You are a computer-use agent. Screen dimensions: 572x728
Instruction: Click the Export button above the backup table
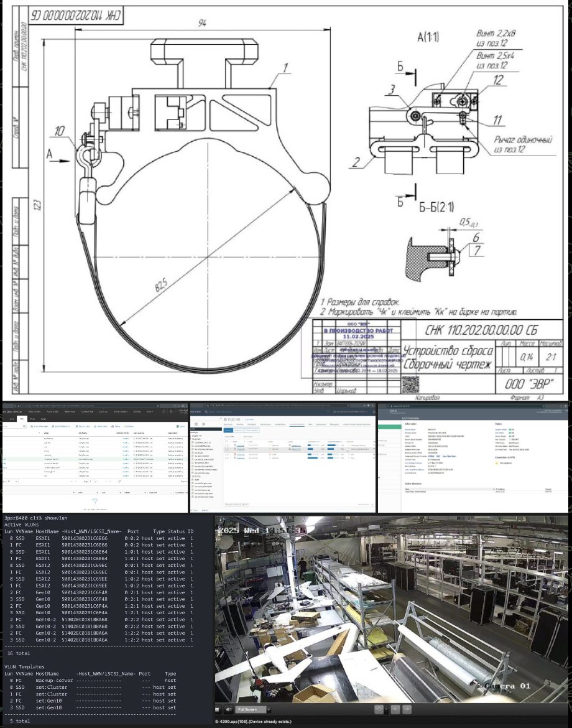click(x=181, y=426)
